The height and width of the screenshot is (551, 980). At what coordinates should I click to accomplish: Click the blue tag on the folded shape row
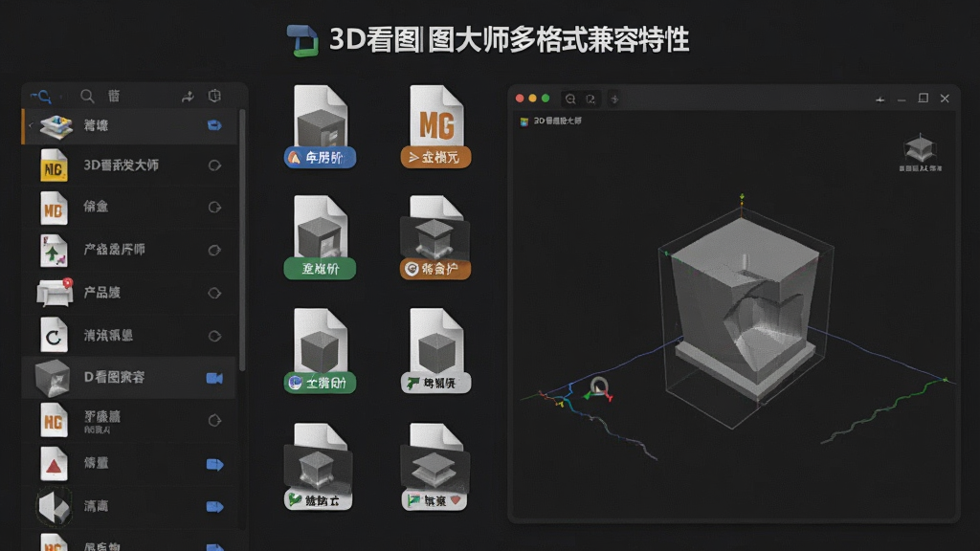(214, 507)
